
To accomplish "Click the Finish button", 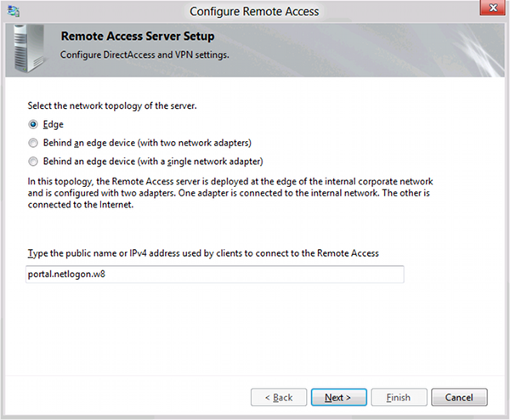I will (399, 397).
